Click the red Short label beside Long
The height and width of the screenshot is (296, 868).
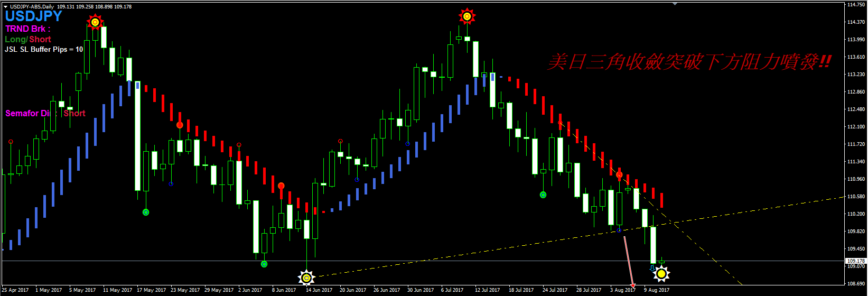pos(40,40)
